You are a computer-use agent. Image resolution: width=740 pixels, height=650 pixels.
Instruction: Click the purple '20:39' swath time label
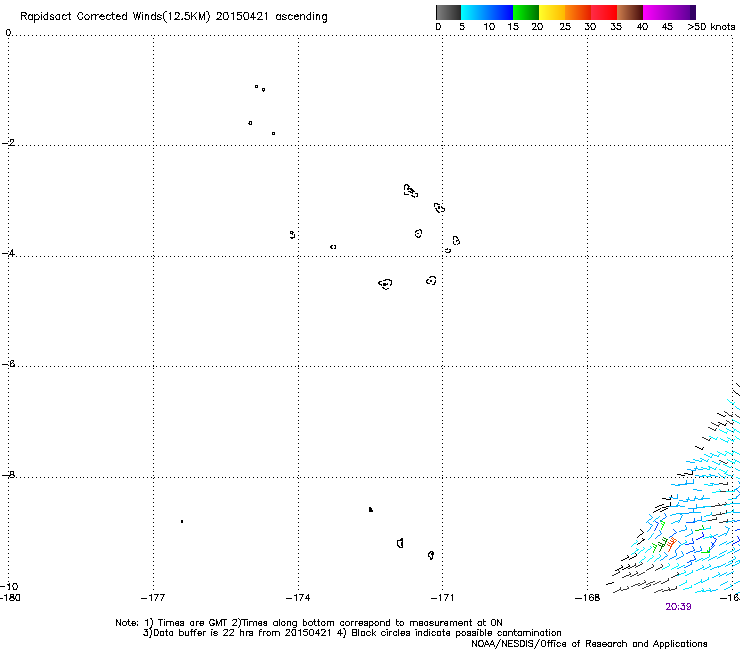pyautogui.click(x=678, y=607)
